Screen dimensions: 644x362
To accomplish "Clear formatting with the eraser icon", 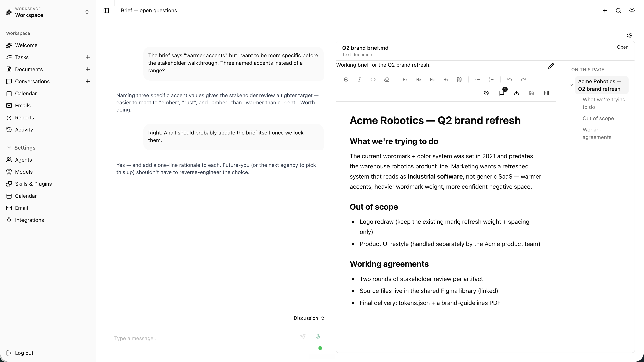I will click(387, 79).
